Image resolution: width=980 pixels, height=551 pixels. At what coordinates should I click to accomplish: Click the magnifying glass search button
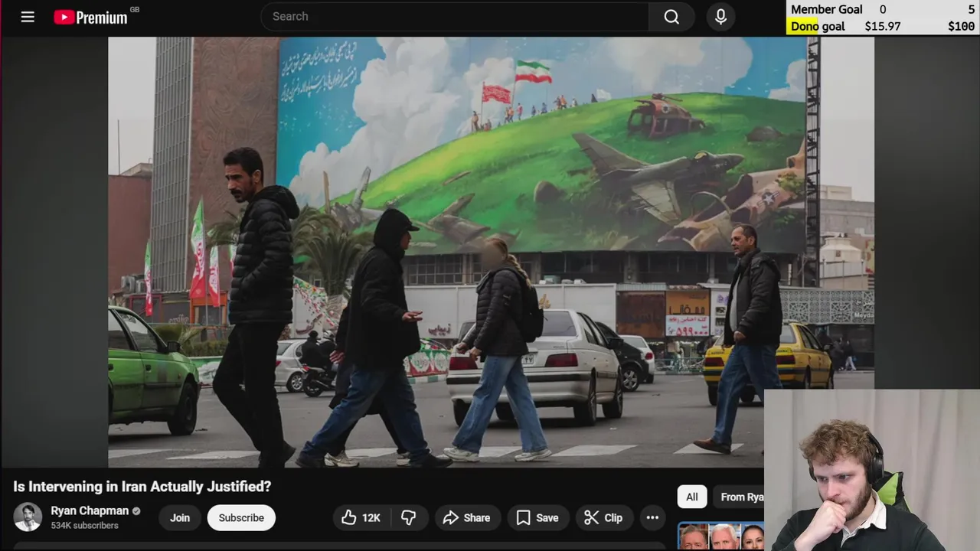(671, 17)
